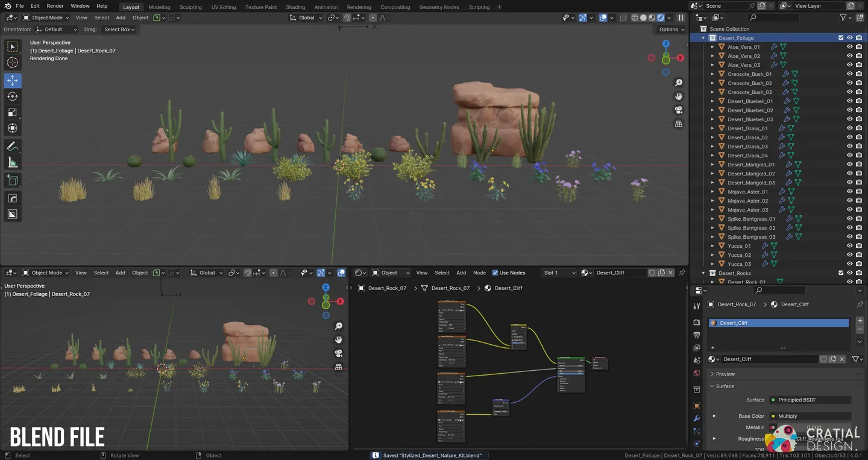Expand Mojave_Aster_02 tree item
The image size is (868, 460).
click(x=712, y=201)
